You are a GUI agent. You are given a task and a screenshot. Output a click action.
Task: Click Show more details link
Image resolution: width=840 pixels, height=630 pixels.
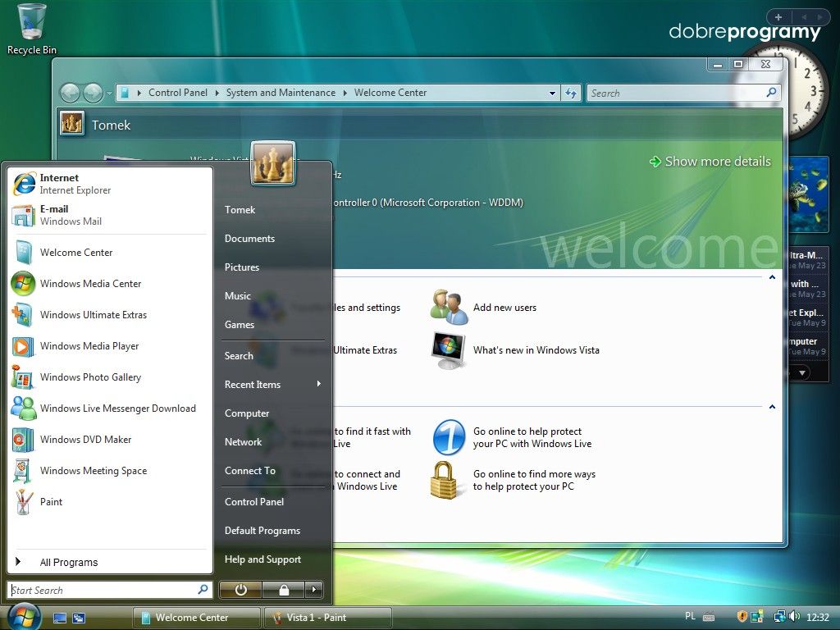point(710,162)
